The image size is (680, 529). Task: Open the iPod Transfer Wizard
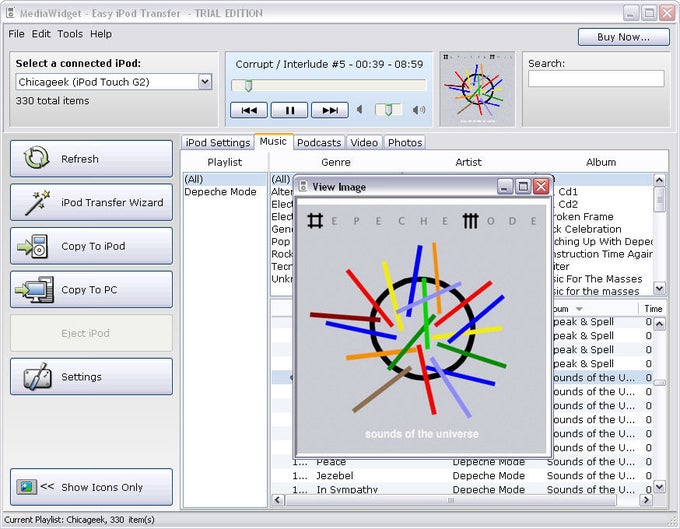point(91,202)
